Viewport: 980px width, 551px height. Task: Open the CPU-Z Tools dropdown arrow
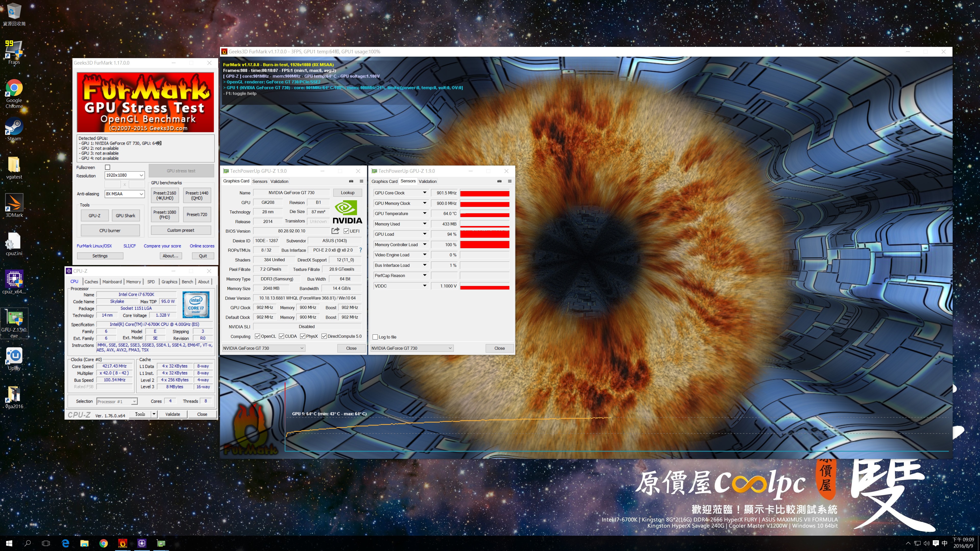[154, 414]
